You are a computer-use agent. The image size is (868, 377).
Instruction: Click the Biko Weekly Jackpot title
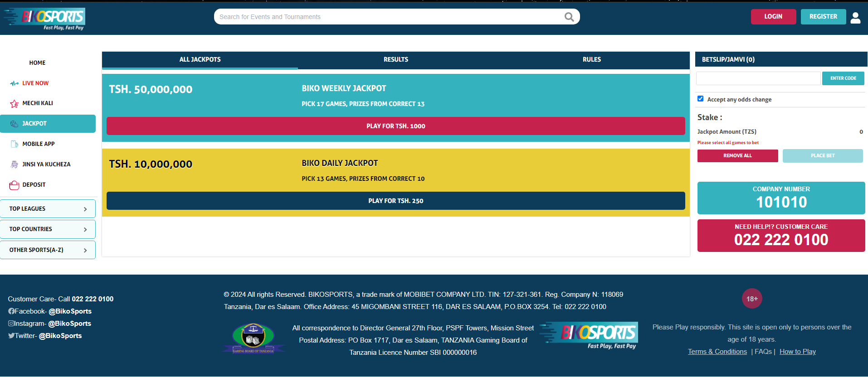[344, 88]
